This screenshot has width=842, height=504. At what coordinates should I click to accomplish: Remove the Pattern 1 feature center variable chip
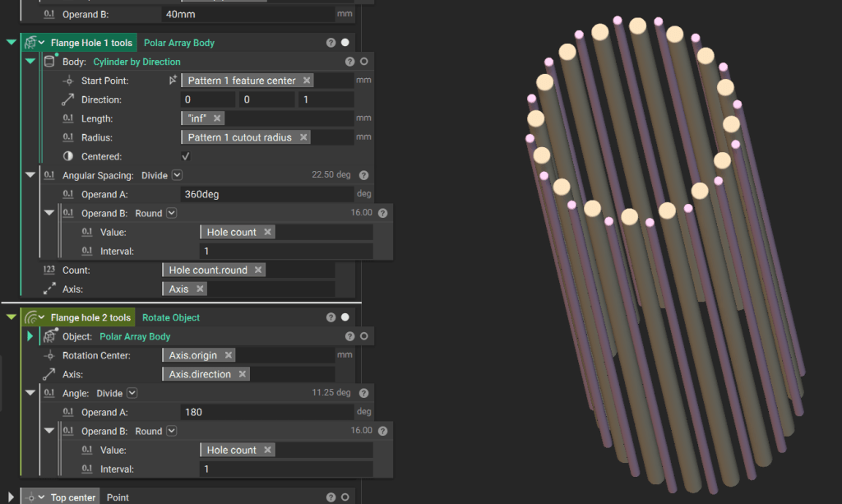pyautogui.click(x=307, y=81)
